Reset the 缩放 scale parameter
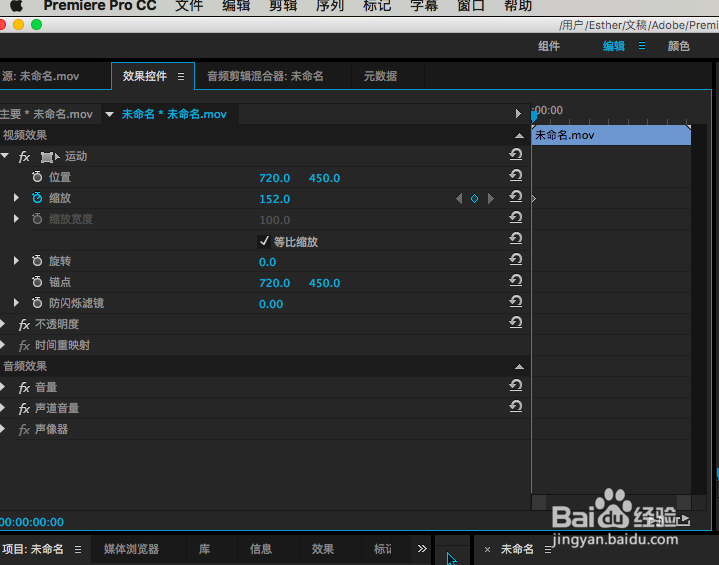The width and height of the screenshot is (719, 565). pos(516,197)
